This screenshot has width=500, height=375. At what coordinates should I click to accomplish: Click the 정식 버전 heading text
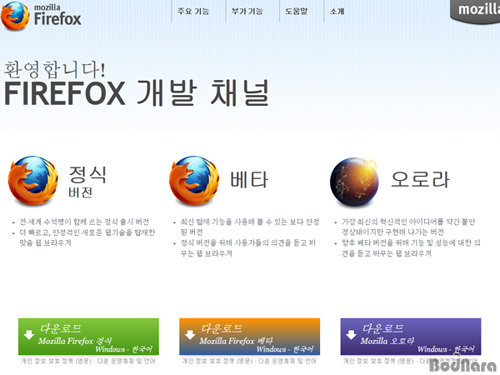pyautogui.click(x=87, y=182)
